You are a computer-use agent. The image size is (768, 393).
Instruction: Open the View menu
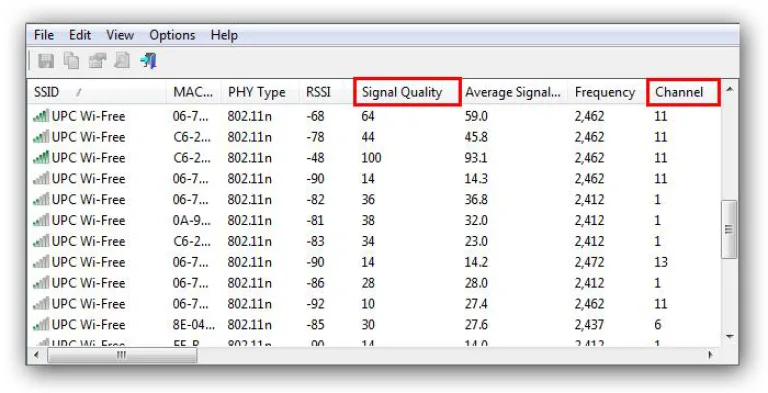coord(120,35)
